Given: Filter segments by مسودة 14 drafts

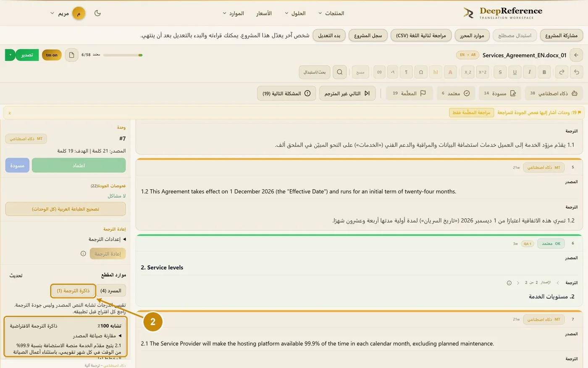Looking at the screenshot, I should (x=500, y=93).
